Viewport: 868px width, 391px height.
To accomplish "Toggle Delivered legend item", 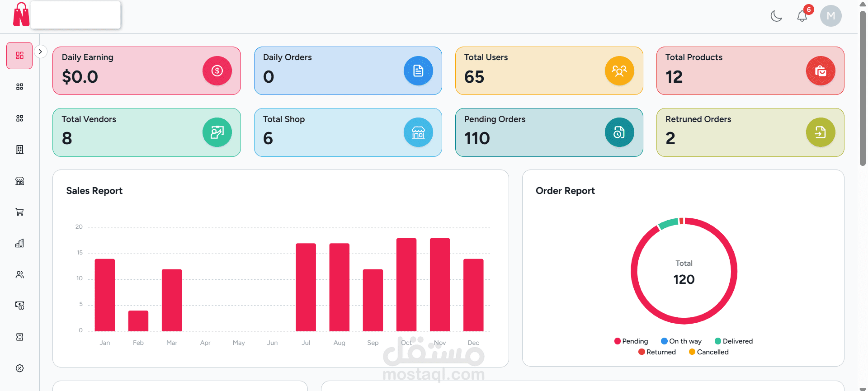I will (734, 341).
